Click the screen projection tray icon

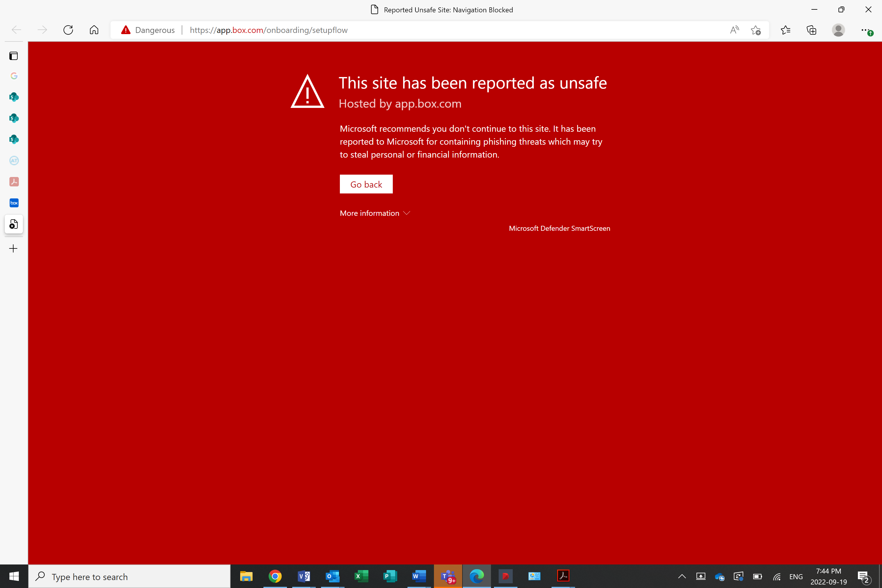[x=701, y=576]
